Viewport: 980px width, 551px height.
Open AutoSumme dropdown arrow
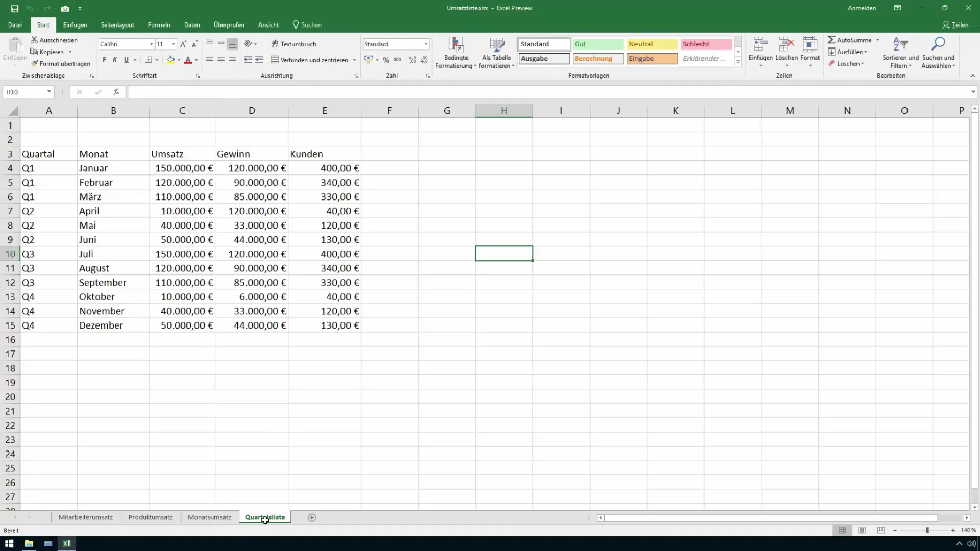(x=878, y=40)
